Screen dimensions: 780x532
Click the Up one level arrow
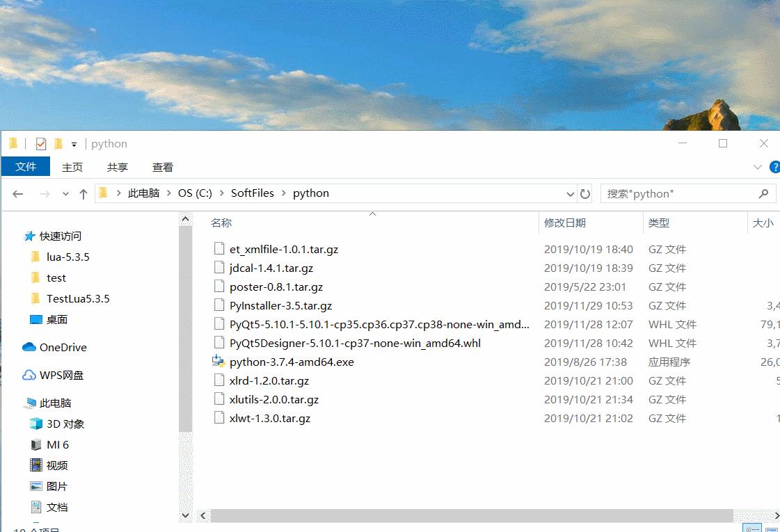(x=83, y=194)
